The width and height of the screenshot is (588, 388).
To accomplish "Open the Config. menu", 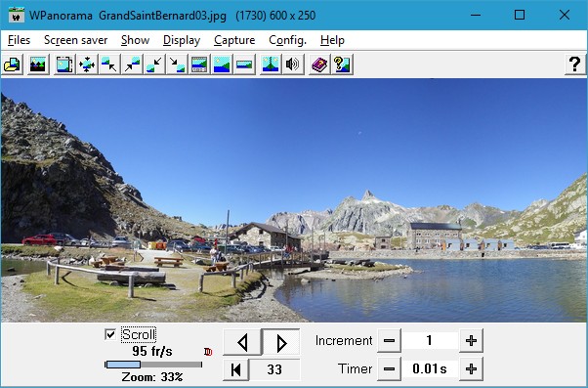I will (287, 40).
